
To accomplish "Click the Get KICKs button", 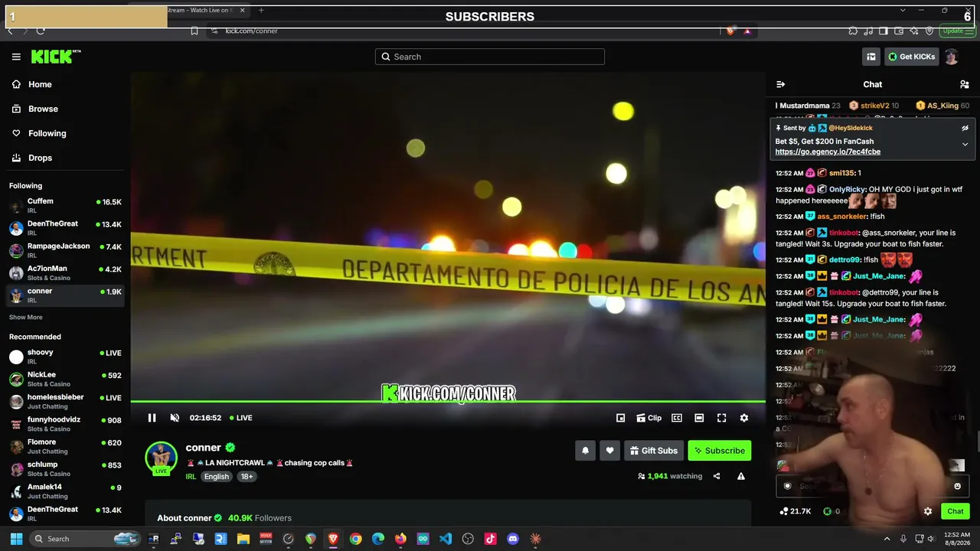I will tap(911, 57).
